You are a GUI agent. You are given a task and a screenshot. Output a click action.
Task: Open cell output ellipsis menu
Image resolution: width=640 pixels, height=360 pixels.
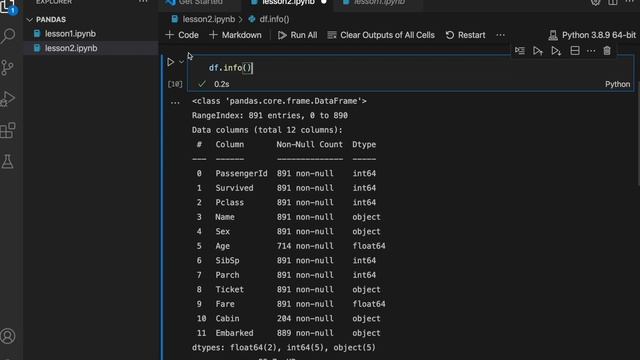click(175, 102)
